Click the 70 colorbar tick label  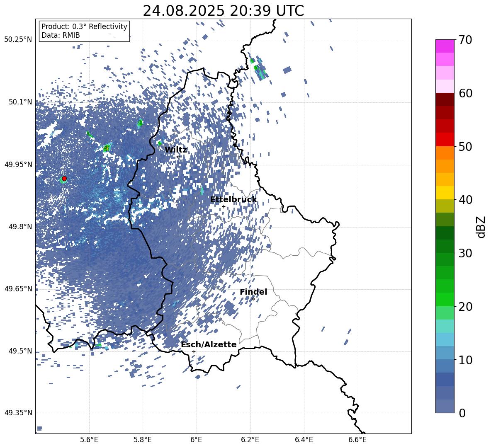click(466, 40)
